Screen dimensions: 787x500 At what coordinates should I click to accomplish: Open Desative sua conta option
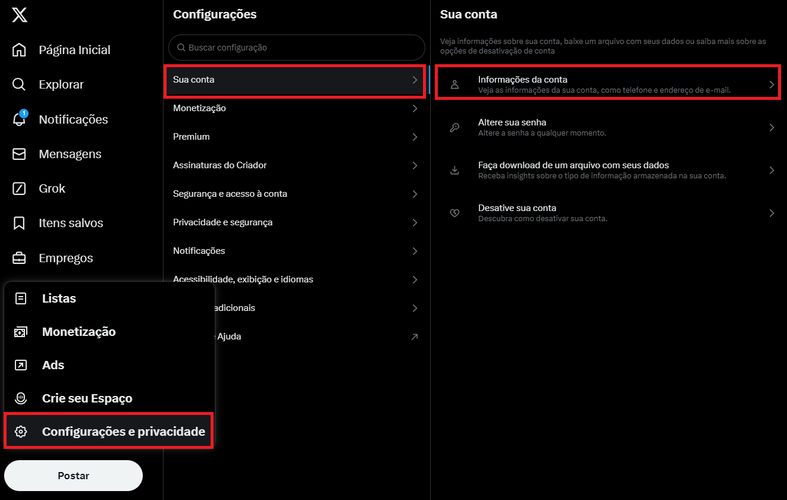point(607,213)
